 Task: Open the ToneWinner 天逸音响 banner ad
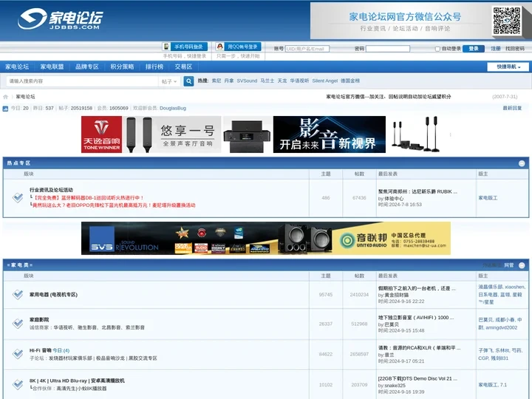pos(151,134)
